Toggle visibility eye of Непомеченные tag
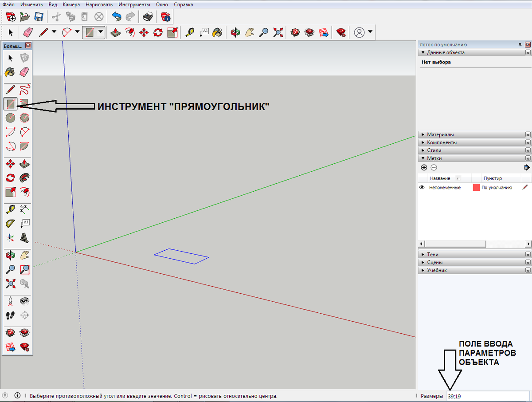The image size is (532, 402). click(x=422, y=187)
